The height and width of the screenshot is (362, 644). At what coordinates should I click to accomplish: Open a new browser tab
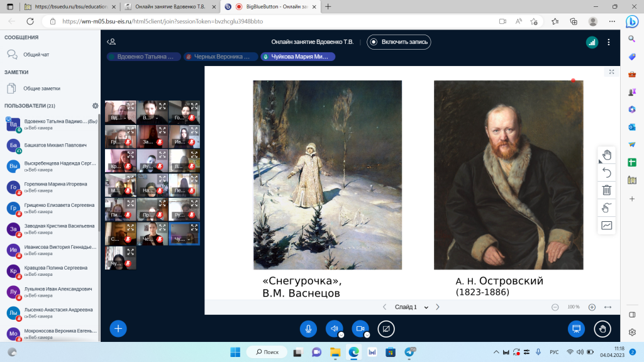[328, 6]
